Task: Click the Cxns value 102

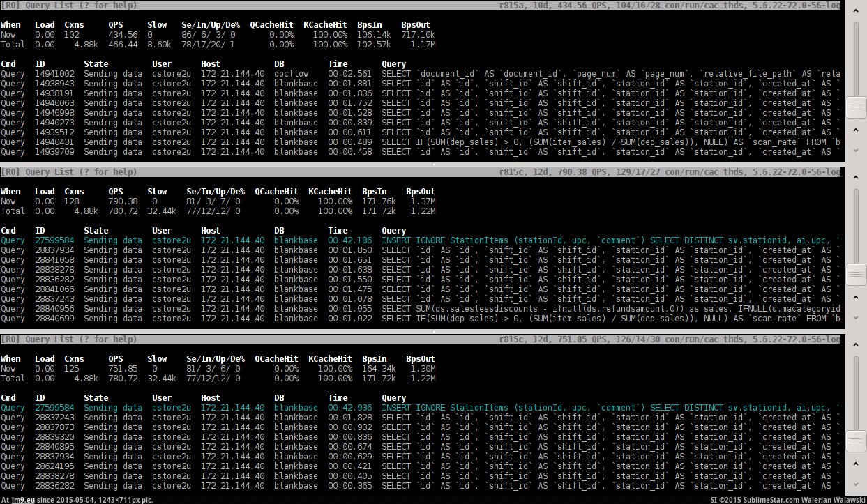Action: click(x=72, y=34)
